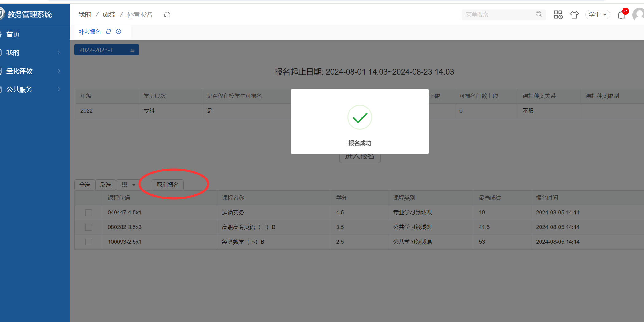
Task: Select checkbox for 高职高专英语（二）B
Action: 88,227
